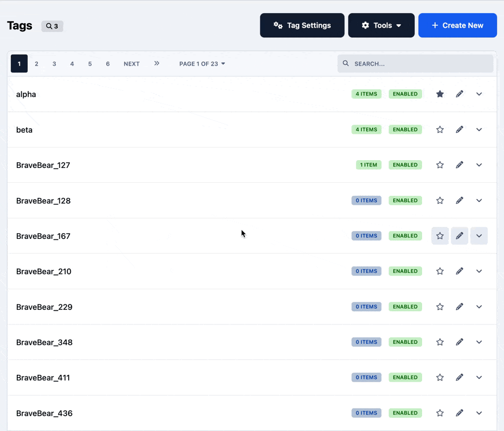The width and height of the screenshot is (504, 431).
Task: Go to page 3
Action: [x=54, y=64]
